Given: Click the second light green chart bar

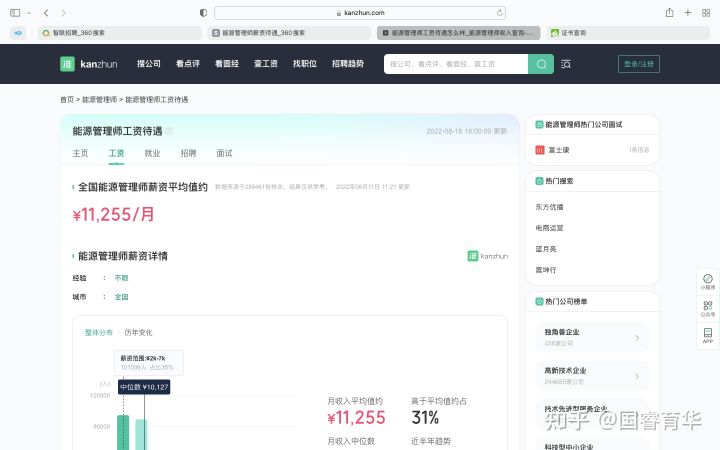Looking at the screenshot, I should click(141, 434).
